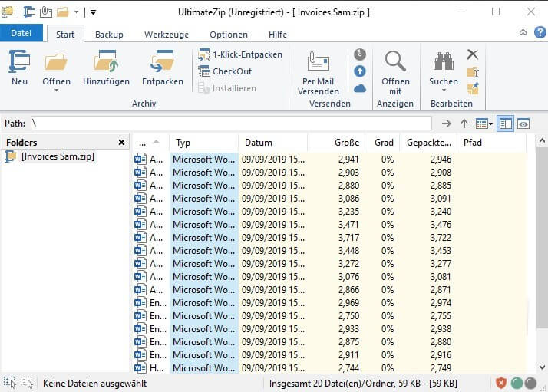Click the vertical scrollbar thumb
Screen dimensions: 548x392
tap(542, 237)
